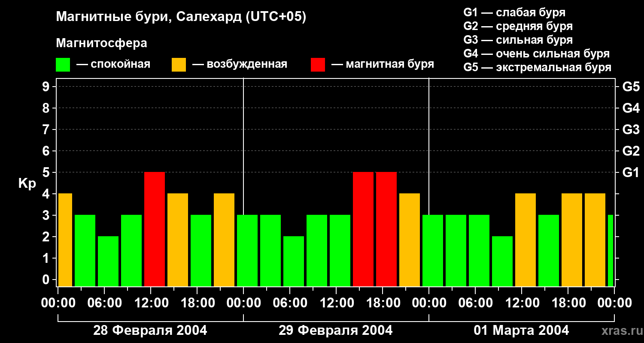
Task: Click the '18:00' time label above 01 Марта
Action: tap(568, 303)
